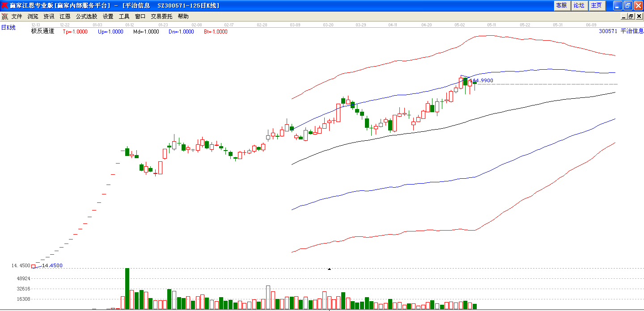This screenshot has height=311, width=644.
Task: Select the Md=-1.0000 indicator value
Action: (146, 32)
